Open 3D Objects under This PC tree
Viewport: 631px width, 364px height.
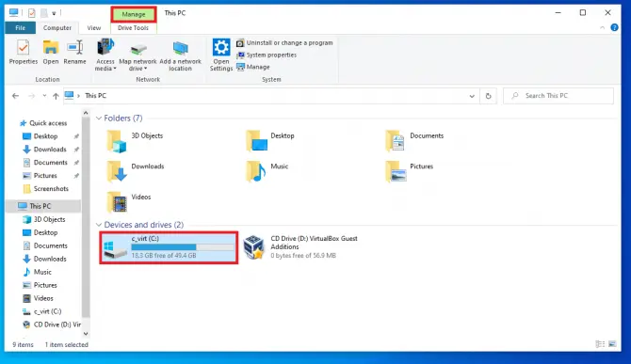(x=49, y=219)
